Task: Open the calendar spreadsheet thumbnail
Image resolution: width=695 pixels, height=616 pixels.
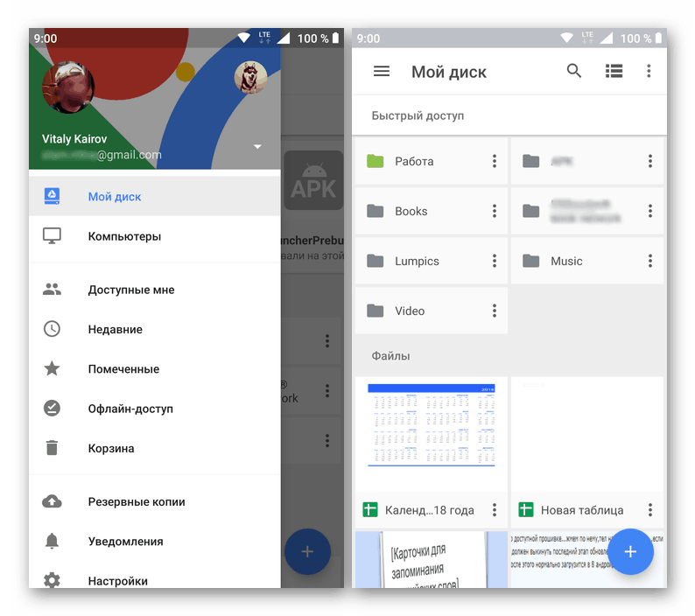Action: point(432,433)
